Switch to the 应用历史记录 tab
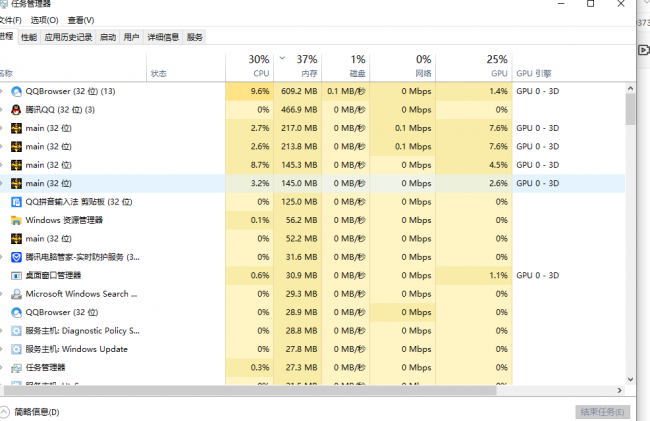 (68, 37)
